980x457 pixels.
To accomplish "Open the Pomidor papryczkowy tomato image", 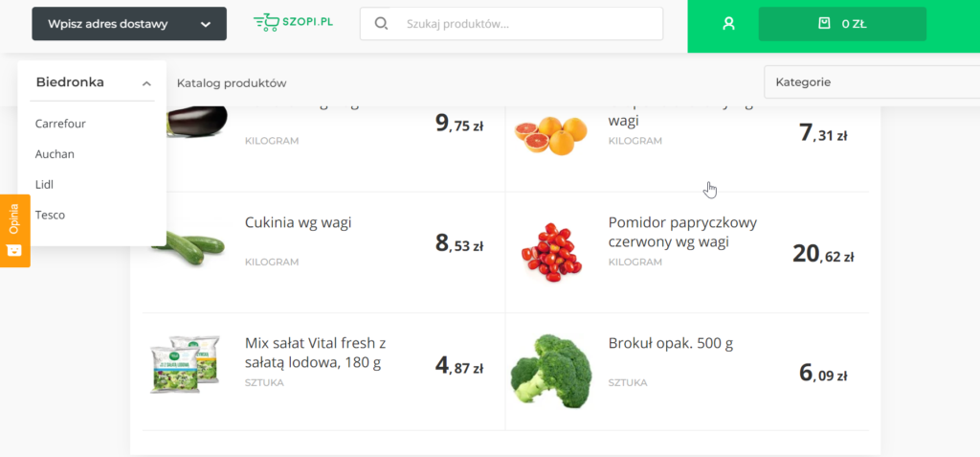I will (x=551, y=252).
